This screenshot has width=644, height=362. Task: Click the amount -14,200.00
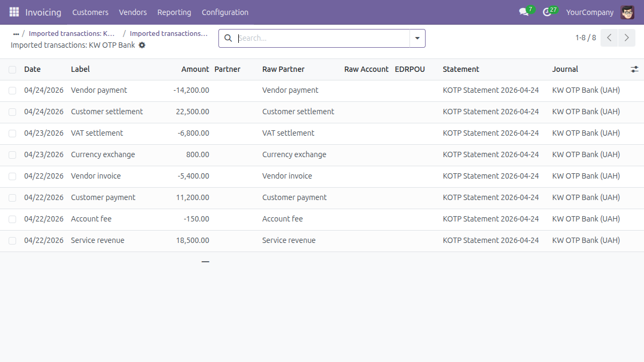pyautogui.click(x=191, y=90)
